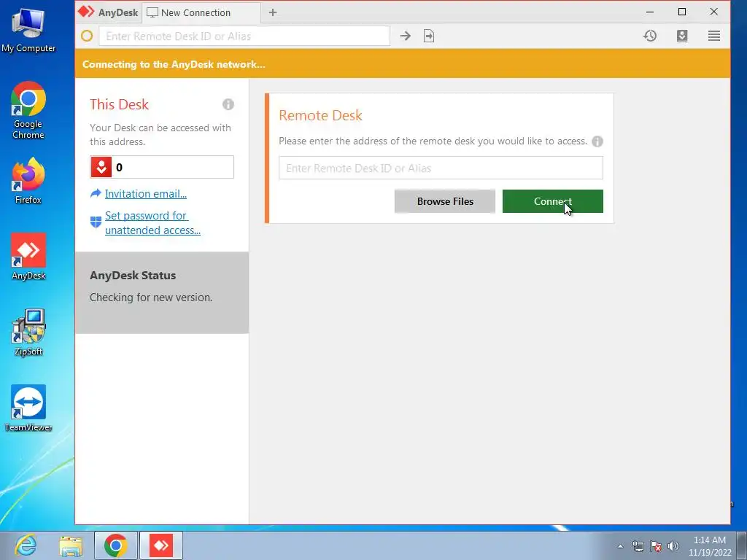Screen dimensions: 747x560
Task: Click the network tray icon
Action: coord(638,546)
